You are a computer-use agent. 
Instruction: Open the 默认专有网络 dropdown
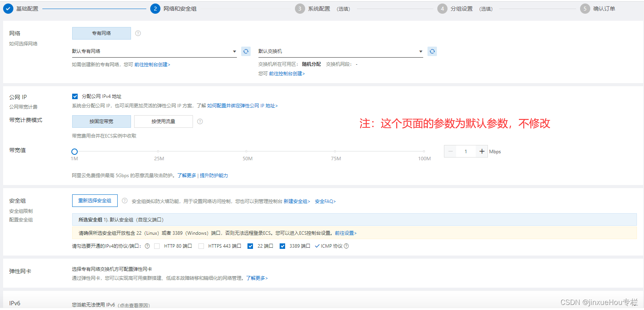click(154, 51)
